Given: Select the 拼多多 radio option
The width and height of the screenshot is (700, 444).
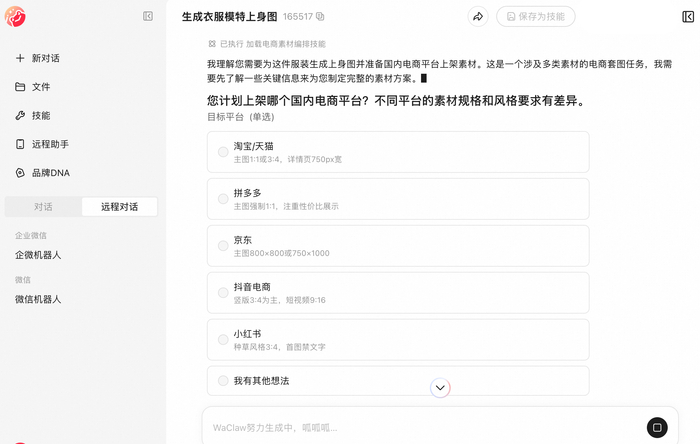Looking at the screenshot, I should pyautogui.click(x=398, y=199).
